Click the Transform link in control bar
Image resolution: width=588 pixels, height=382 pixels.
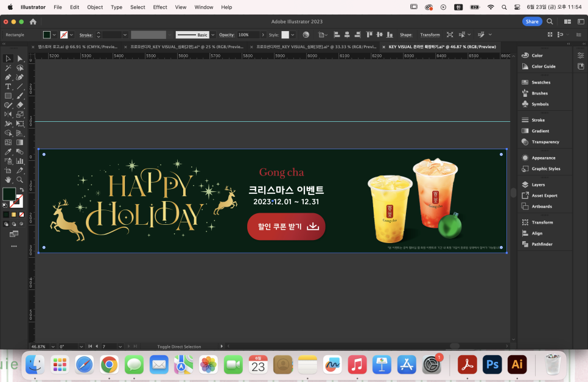[x=430, y=35]
